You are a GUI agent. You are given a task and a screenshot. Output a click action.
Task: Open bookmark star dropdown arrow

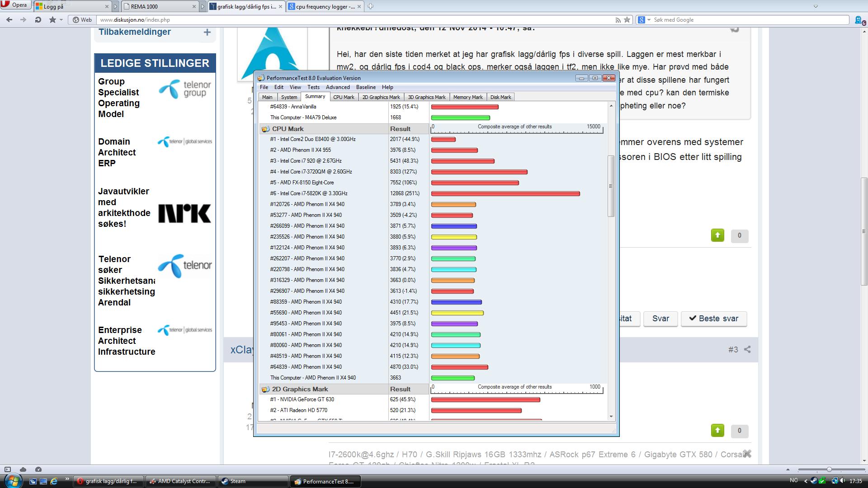61,20
